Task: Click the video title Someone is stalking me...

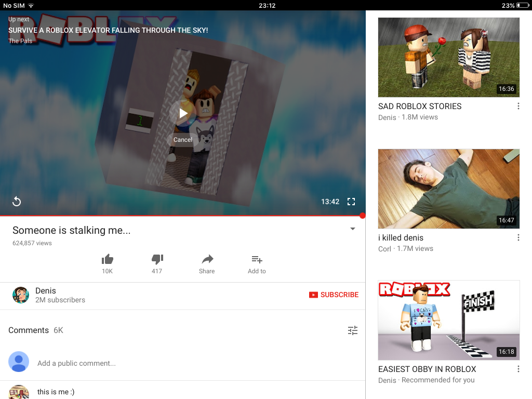Action: [x=71, y=230]
